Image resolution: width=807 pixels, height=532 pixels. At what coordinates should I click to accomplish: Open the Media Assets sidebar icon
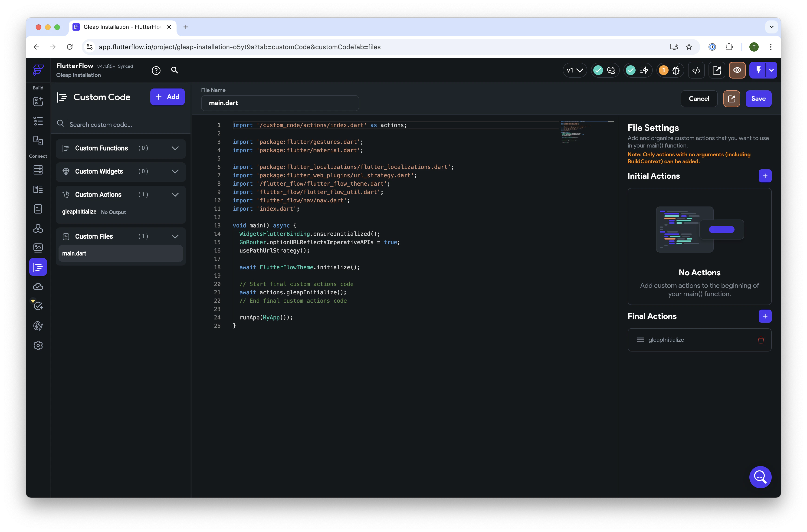pos(38,248)
